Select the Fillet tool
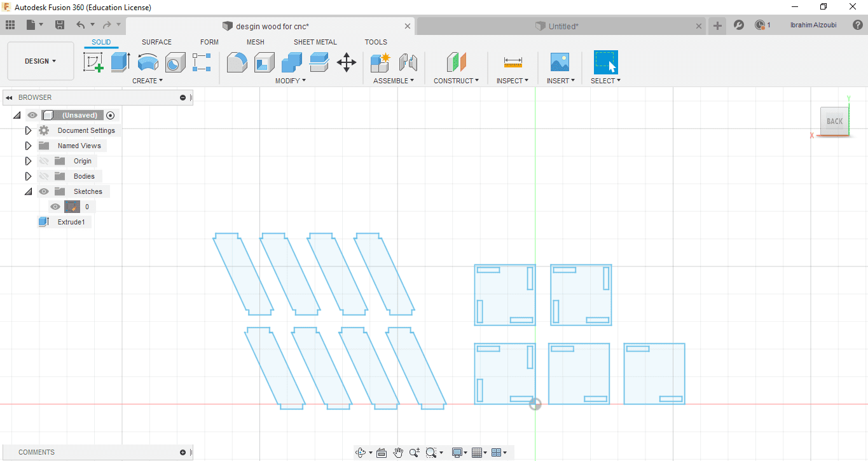This screenshot has width=868, height=461. click(x=237, y=62)
